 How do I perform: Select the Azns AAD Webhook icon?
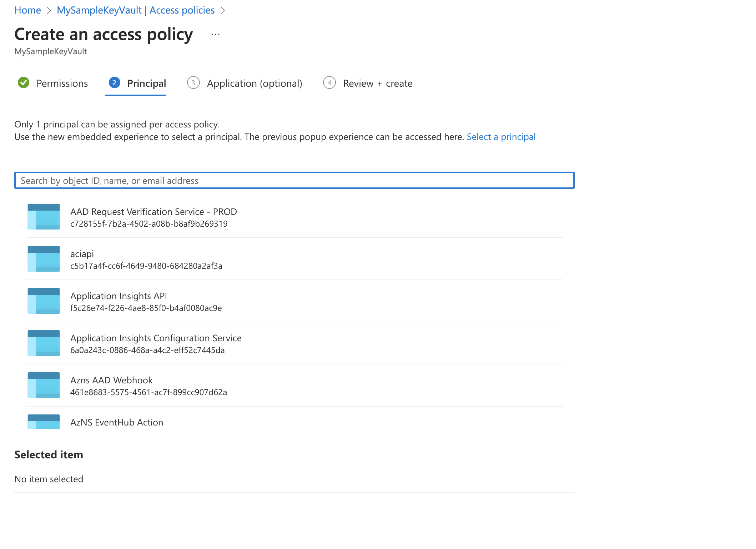point(43,385)
